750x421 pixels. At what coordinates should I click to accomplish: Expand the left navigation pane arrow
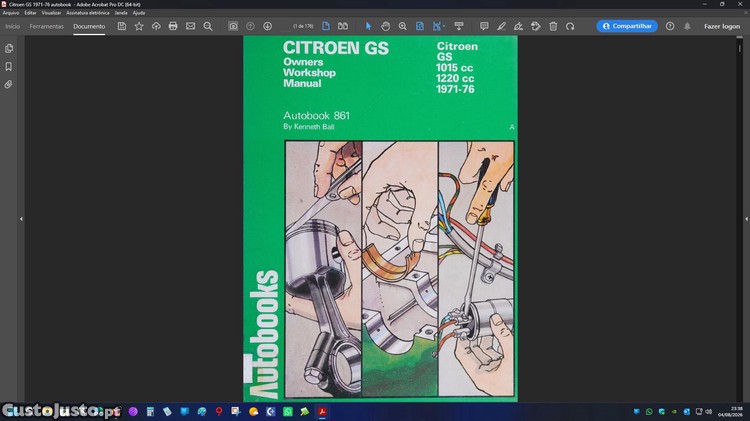pyautogui.click(x=21, y=219)
